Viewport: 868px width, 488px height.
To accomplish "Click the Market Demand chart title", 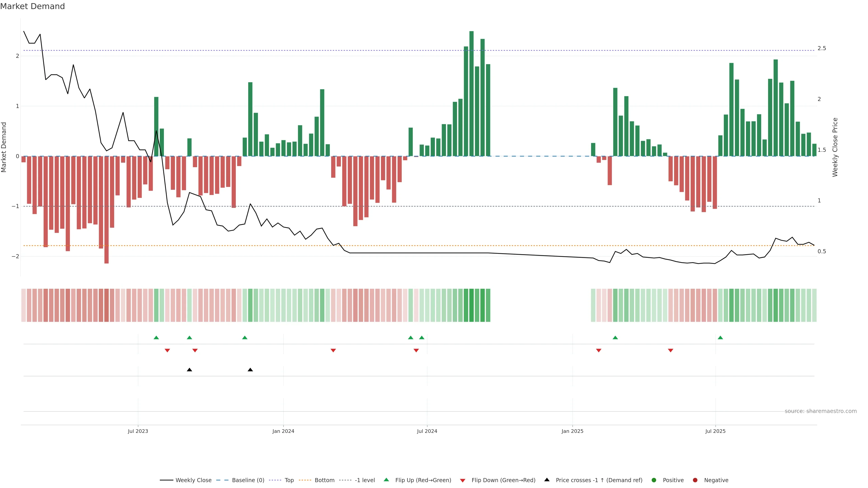I will click(x=32, y=6).
